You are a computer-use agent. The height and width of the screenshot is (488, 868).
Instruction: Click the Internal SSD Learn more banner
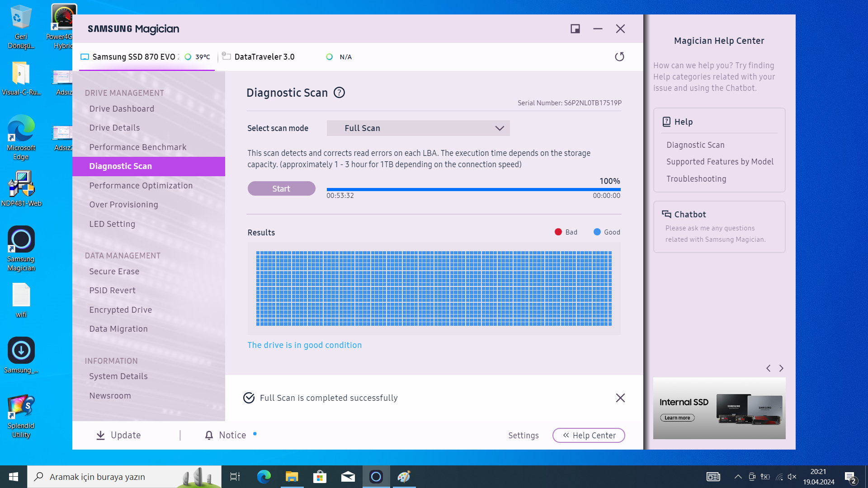(x=677, y=418)
